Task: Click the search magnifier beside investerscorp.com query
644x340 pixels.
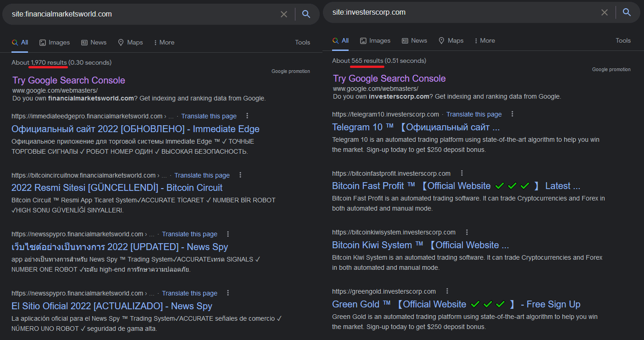Action: click(x=627, y=12)
